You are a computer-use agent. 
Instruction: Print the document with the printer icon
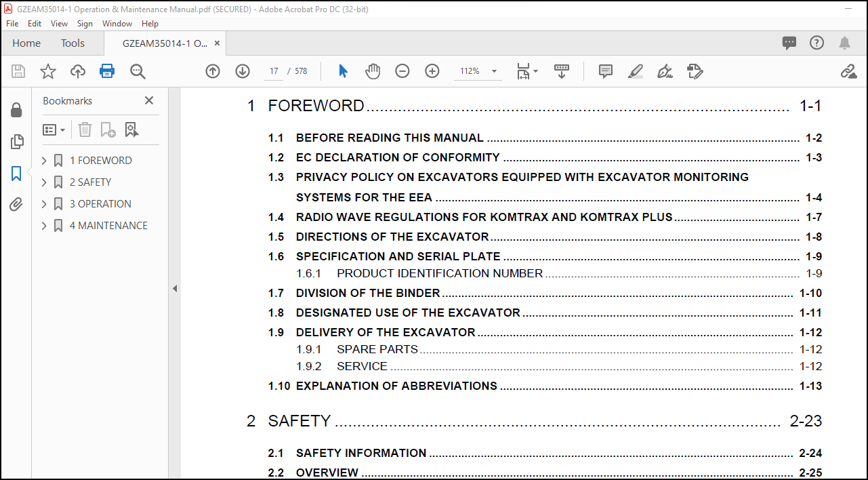[107, 71]
